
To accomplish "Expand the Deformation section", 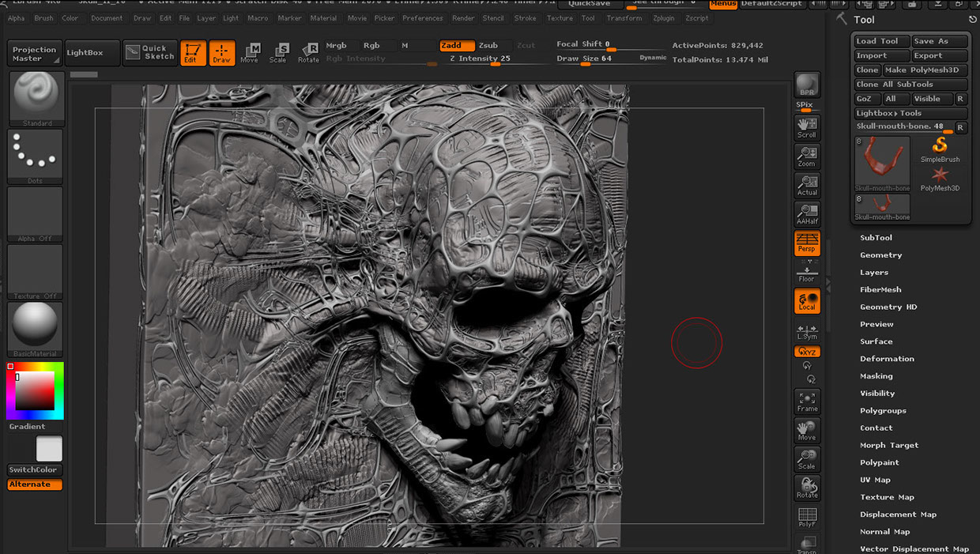I will coord(887,359).
